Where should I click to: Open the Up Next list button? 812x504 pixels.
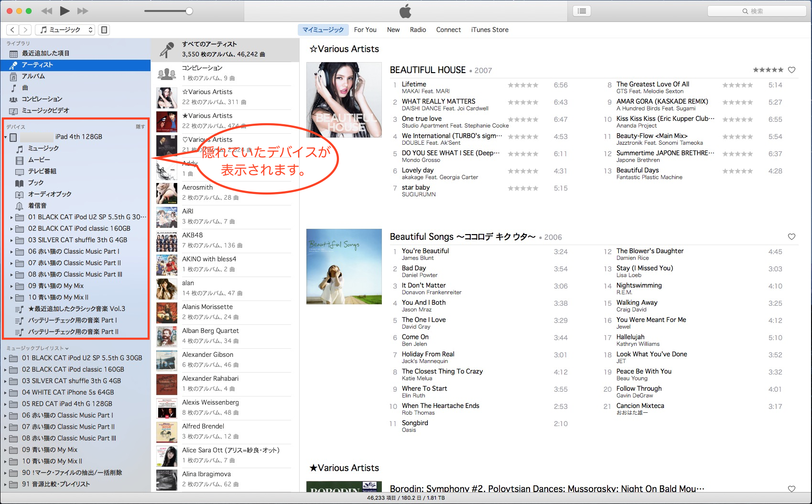[582, 11]
